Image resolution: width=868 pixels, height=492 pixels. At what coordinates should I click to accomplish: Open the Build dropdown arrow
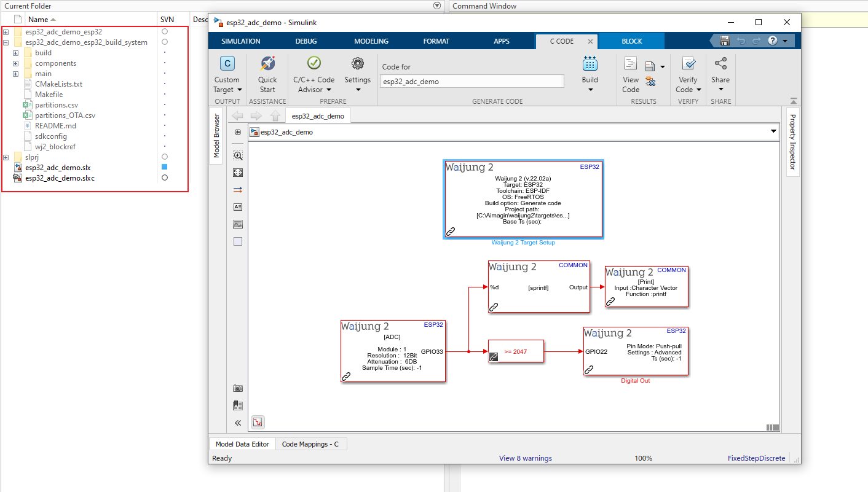click(590, 90)
